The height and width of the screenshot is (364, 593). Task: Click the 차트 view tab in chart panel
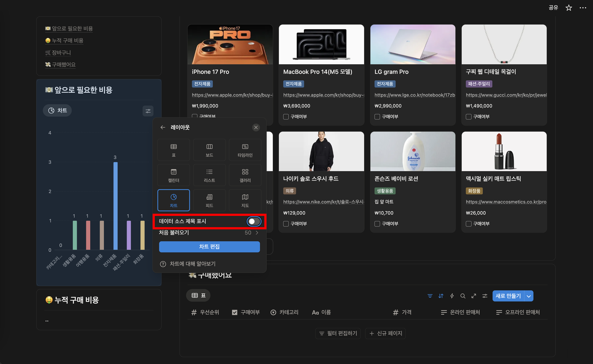coord(57,110)
